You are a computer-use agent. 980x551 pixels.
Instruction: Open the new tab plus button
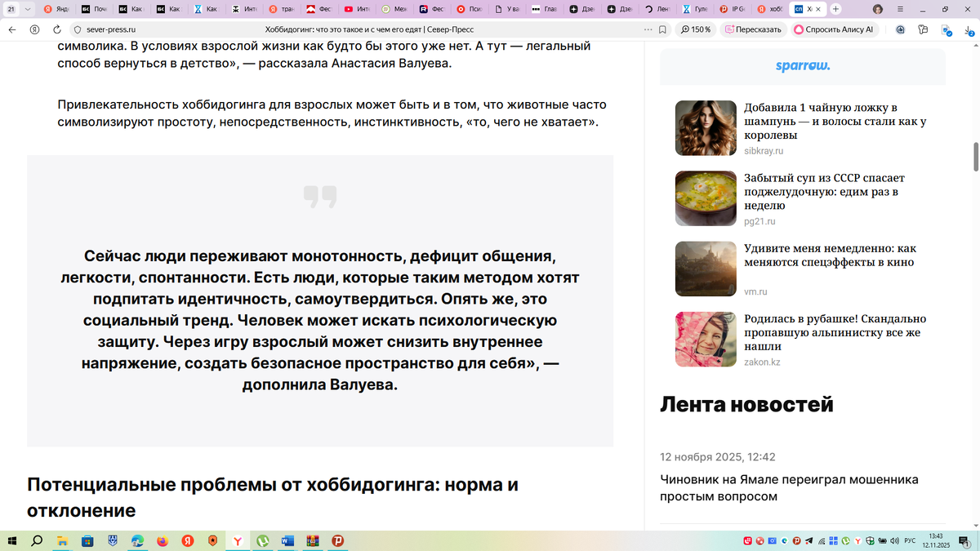click(835, 9)
